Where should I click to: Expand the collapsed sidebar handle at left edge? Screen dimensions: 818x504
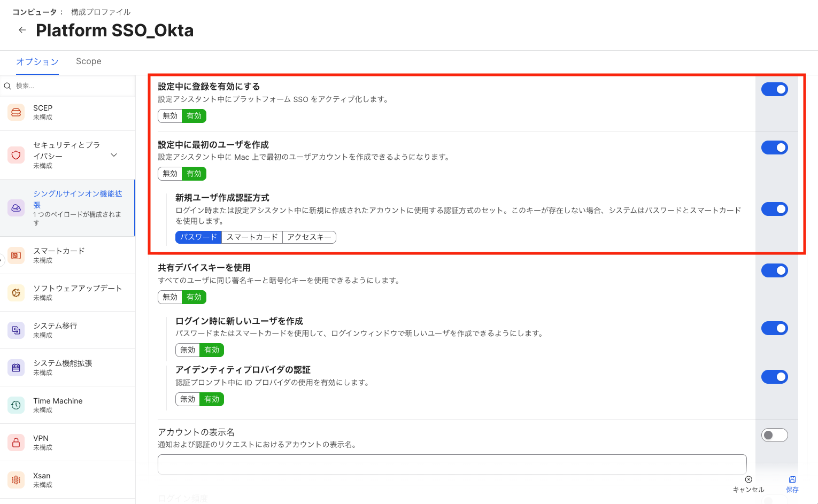click(x=2, y=260)
